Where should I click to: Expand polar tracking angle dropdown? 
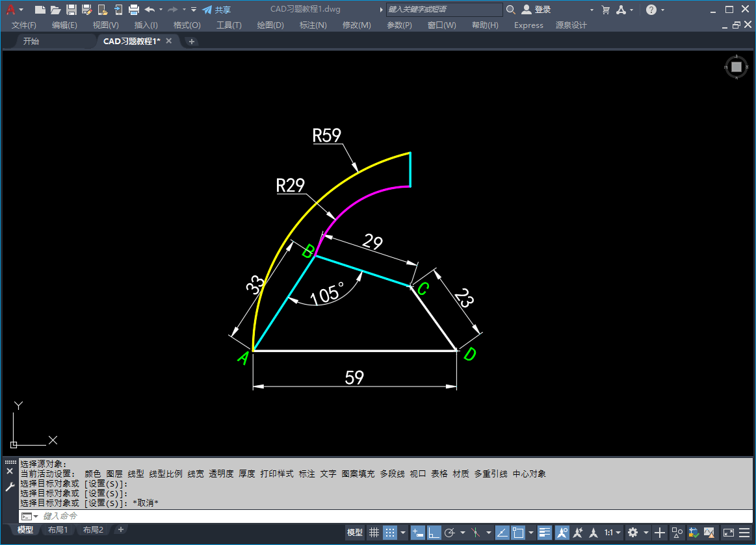[463, 533]
